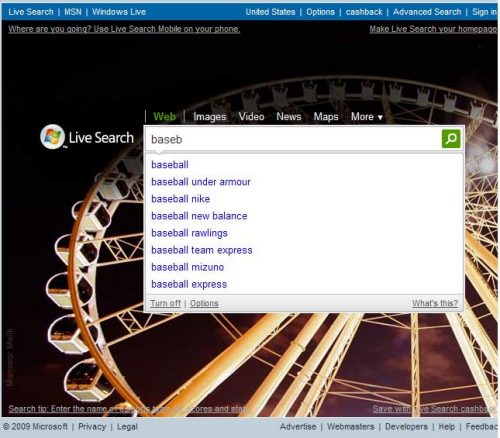Click the What's this? link
Viewport: 500px width, 438px height.
click(435, 303)
